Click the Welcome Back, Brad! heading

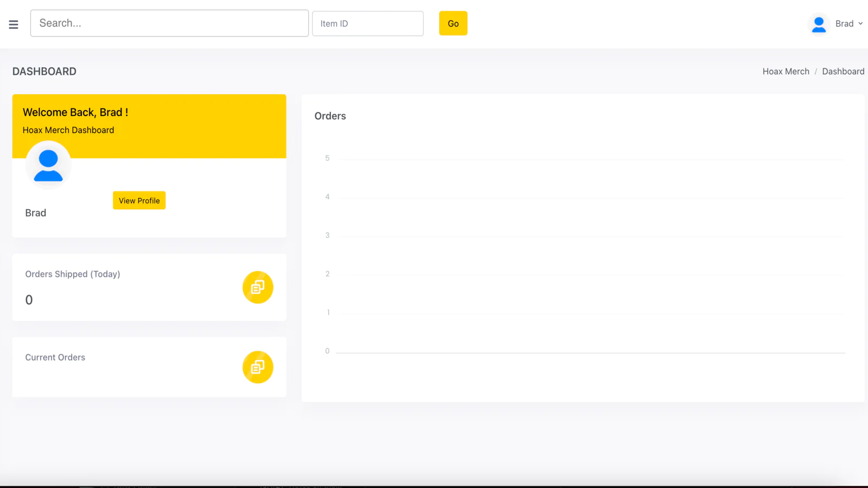[x=75, y=112]
